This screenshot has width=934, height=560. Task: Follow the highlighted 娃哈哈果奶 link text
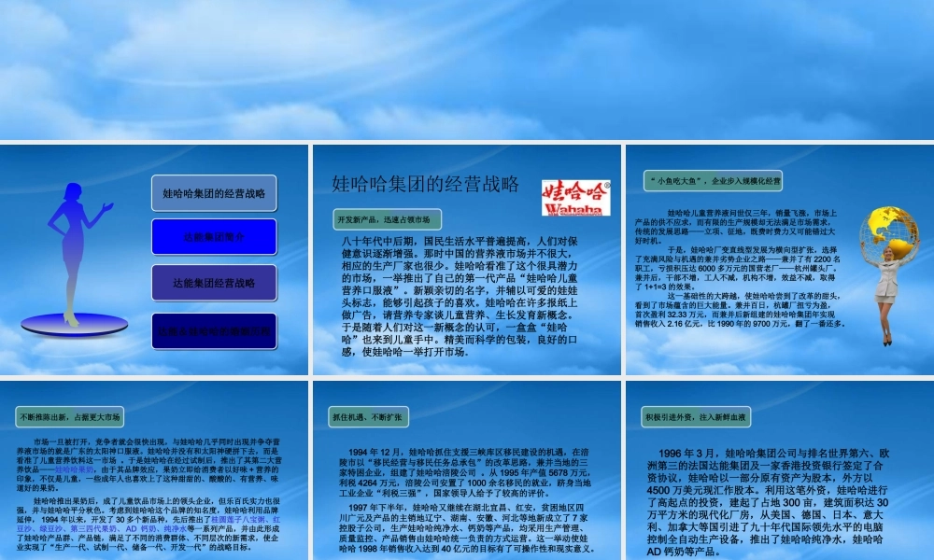(74, 469)
